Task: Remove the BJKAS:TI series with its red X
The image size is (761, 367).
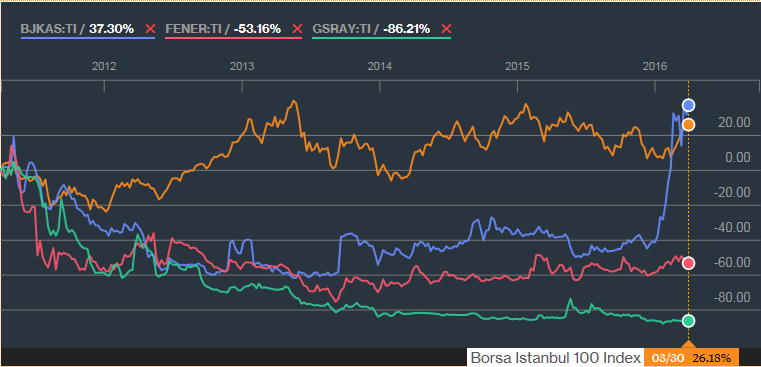Action: pos(150,29)
